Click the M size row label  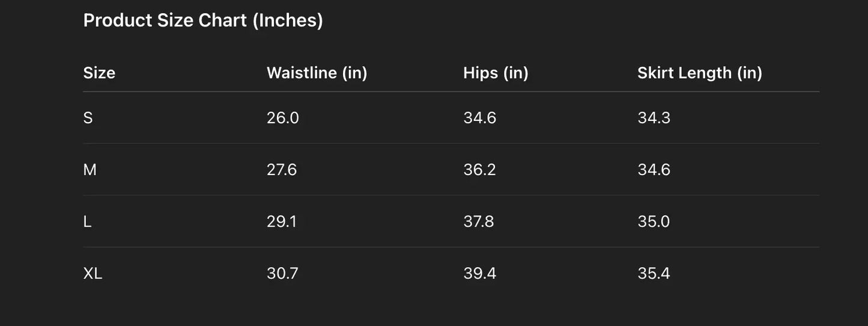tap(90, 170)
